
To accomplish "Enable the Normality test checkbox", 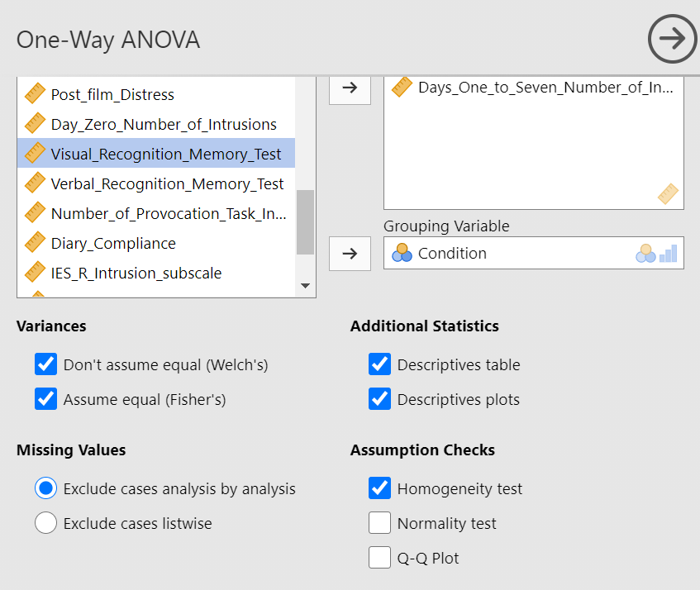I will pyautogui.click(x=379, y=522).
